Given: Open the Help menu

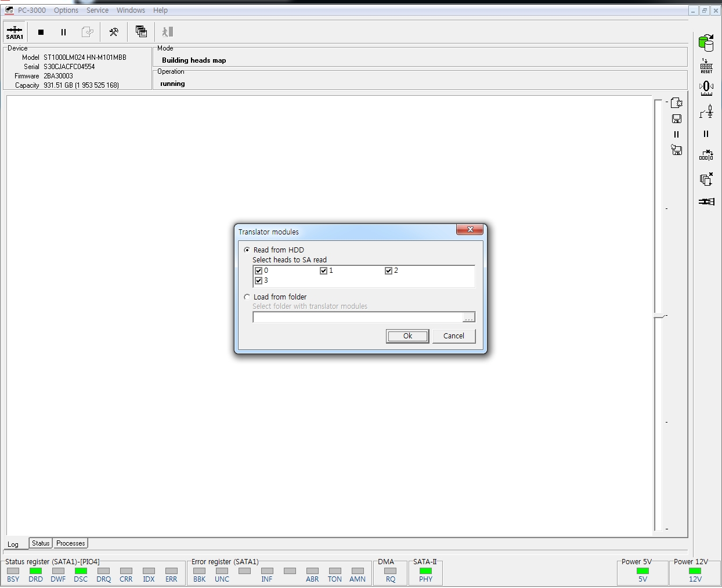Looking at the screenshot, I should 160,10.
